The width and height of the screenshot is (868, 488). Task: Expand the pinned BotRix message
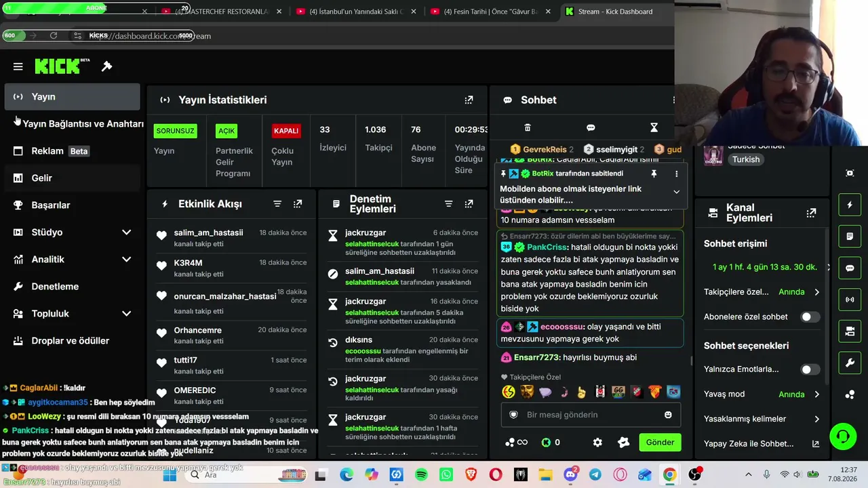tap(676, 192)
